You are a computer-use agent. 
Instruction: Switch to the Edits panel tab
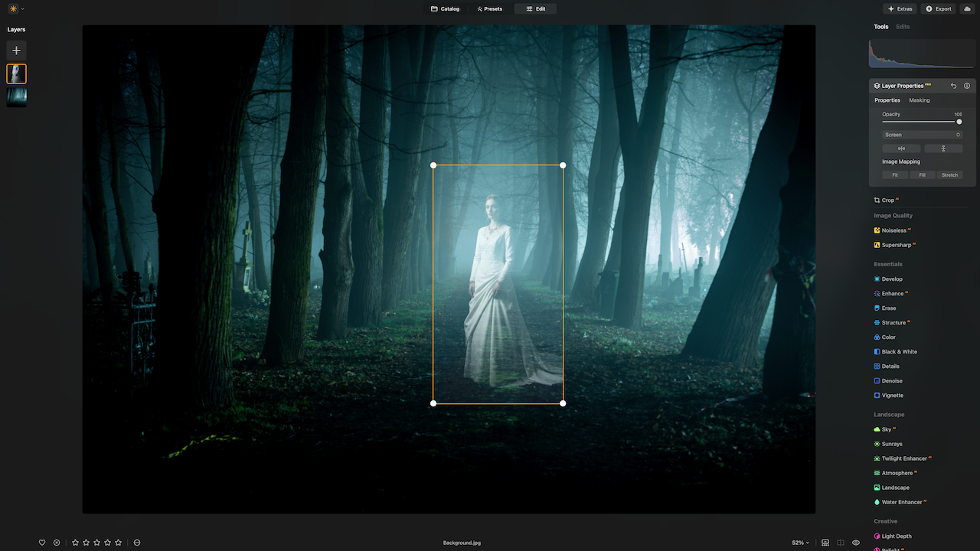pyautogui.click(x=903, y=27)
